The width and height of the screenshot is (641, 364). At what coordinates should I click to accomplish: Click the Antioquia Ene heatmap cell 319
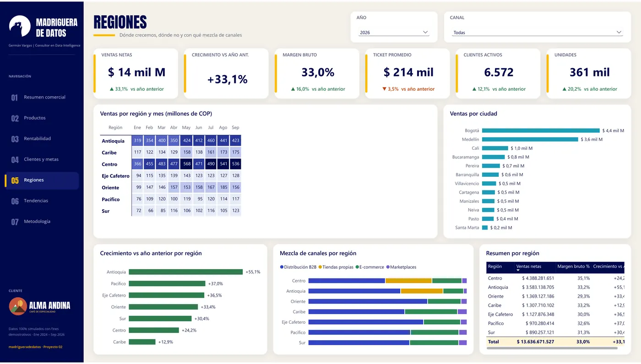(138, 141)
